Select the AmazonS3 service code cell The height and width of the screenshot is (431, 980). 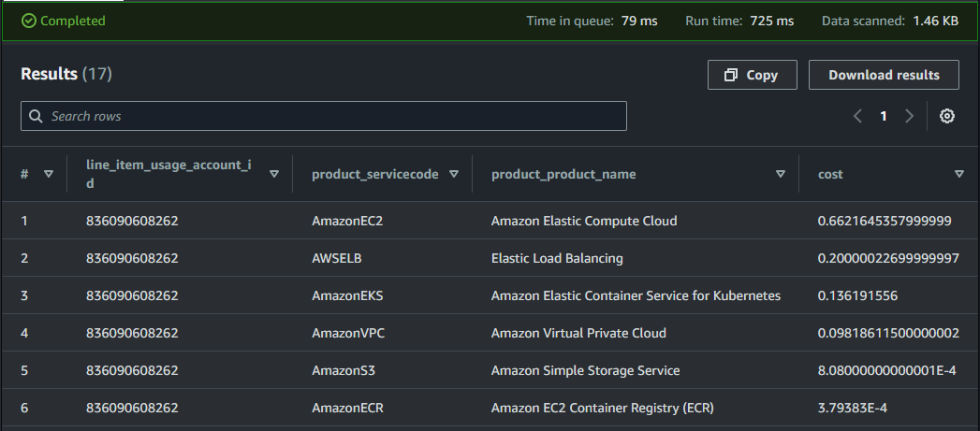[344, 370]
